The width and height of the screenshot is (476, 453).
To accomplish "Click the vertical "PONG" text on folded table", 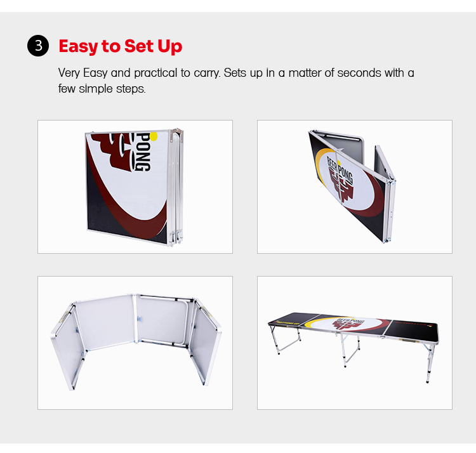I will pos(143,152).
